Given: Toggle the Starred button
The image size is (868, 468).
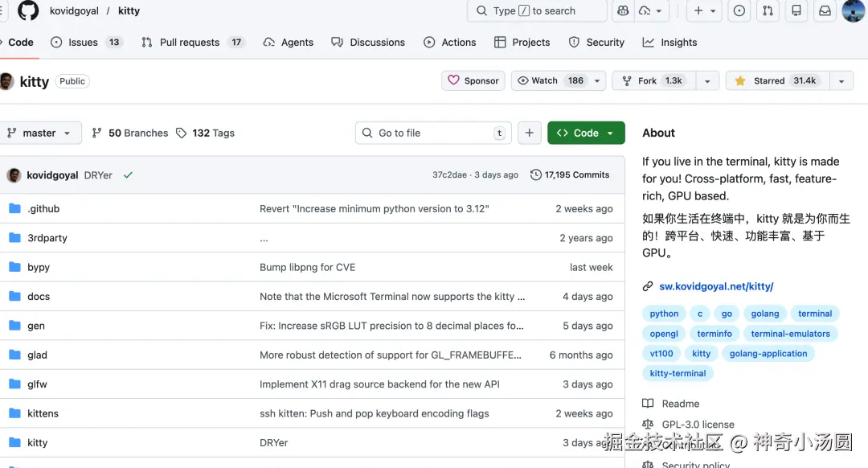Looking at the screenshot, I should [778, 81].
